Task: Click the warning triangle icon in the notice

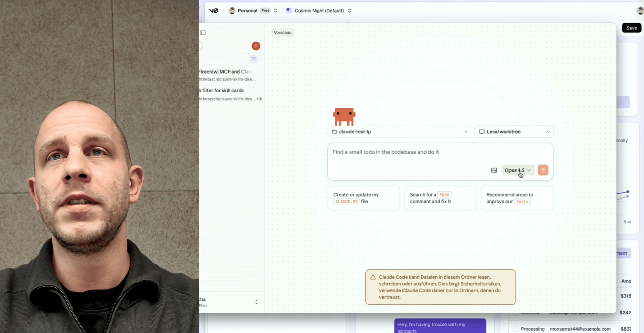Action: coord(373,277)
